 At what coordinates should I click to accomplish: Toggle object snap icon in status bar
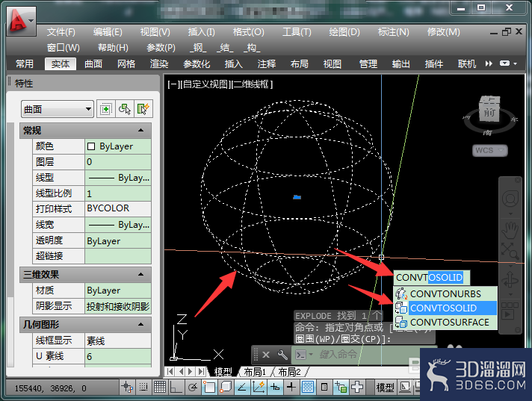(x=209, y=387)
